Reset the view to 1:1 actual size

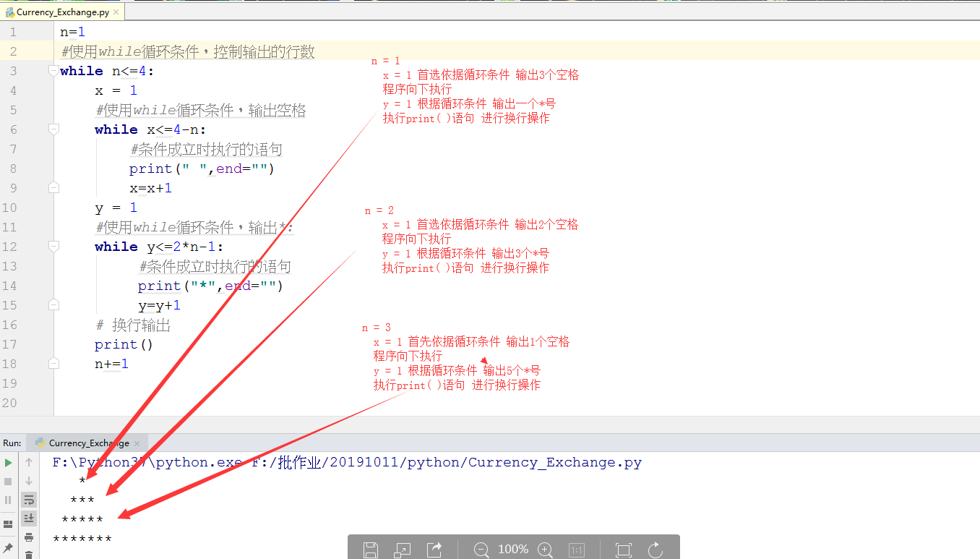(x=577, y=550)
